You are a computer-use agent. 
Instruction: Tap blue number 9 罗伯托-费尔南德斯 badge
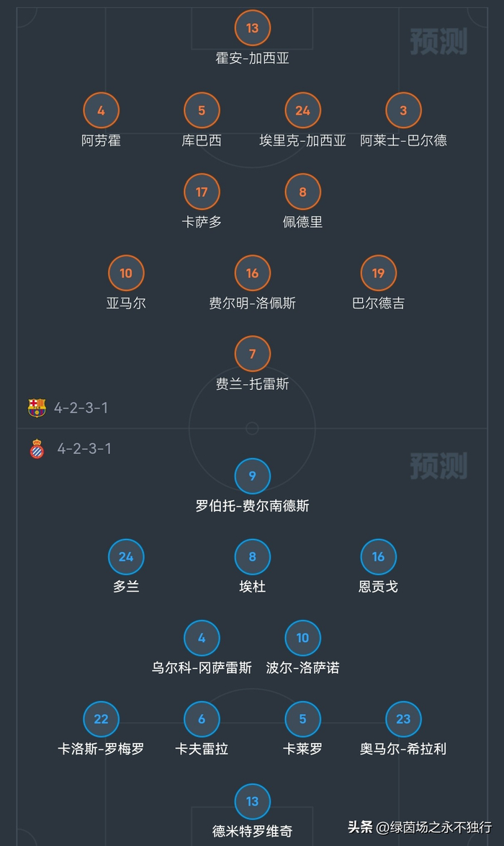(252, 476)
